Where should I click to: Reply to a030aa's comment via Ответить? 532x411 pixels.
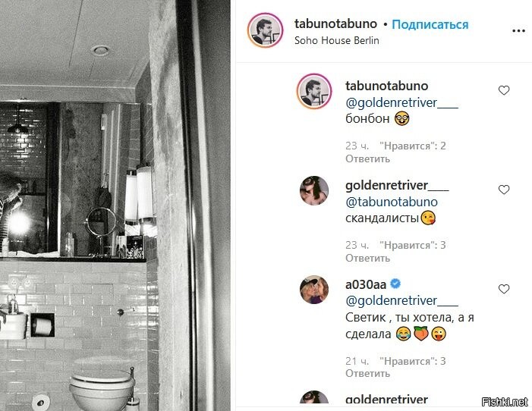tap(367, 373)
